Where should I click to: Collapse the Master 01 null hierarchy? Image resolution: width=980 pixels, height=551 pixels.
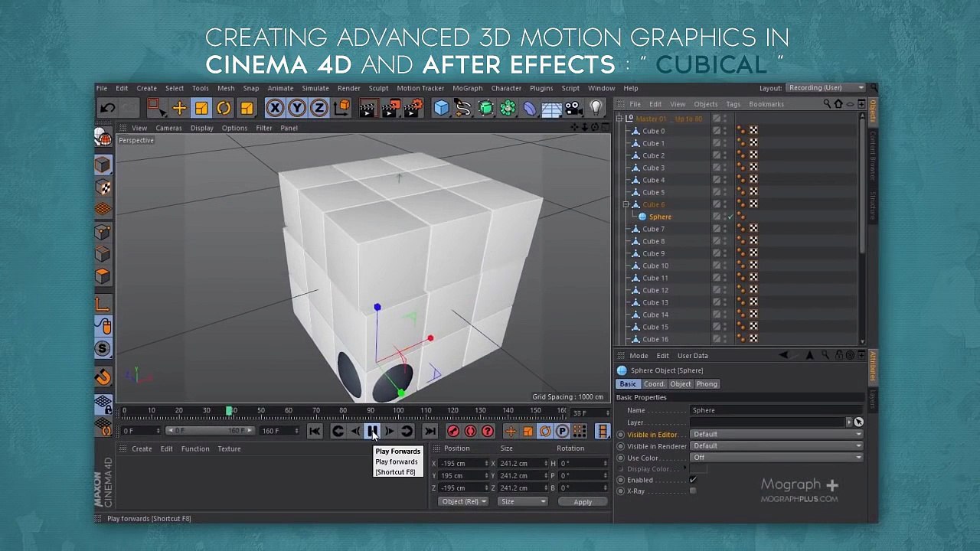[619, 119]
